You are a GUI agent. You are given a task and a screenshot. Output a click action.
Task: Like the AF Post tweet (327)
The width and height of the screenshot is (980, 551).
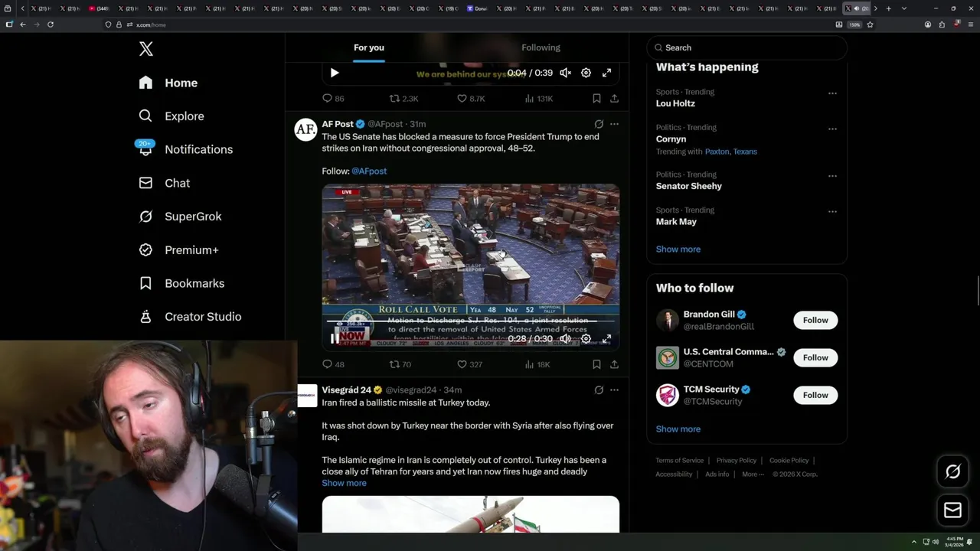click(x=469, y=365)
